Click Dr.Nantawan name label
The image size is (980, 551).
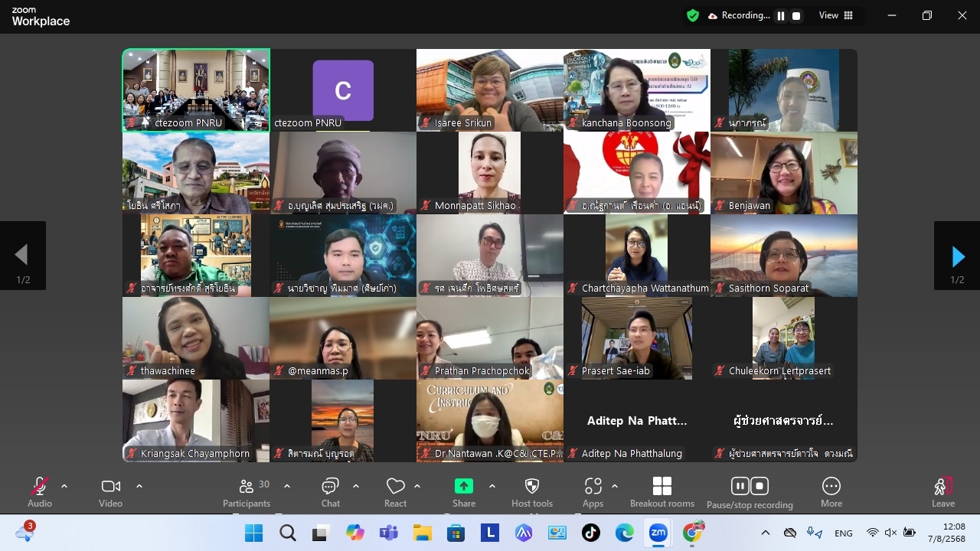pos(498,453)
